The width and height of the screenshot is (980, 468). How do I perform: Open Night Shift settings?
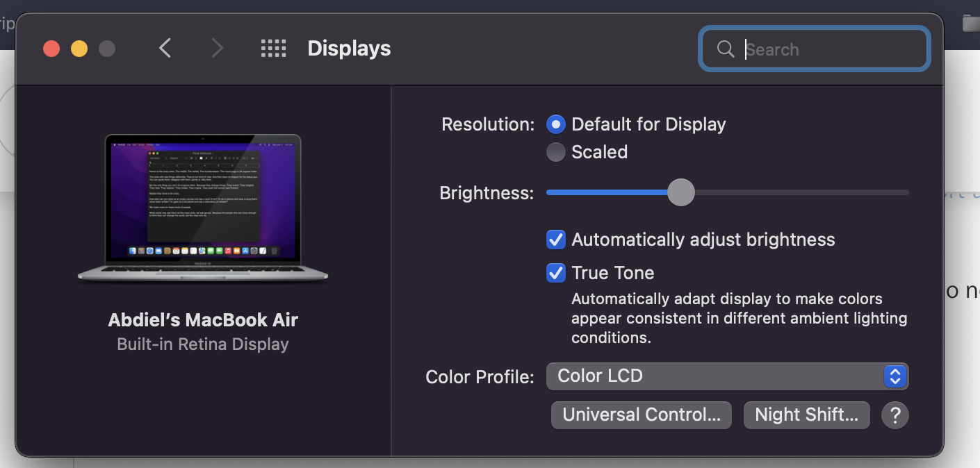coord(806,415)
